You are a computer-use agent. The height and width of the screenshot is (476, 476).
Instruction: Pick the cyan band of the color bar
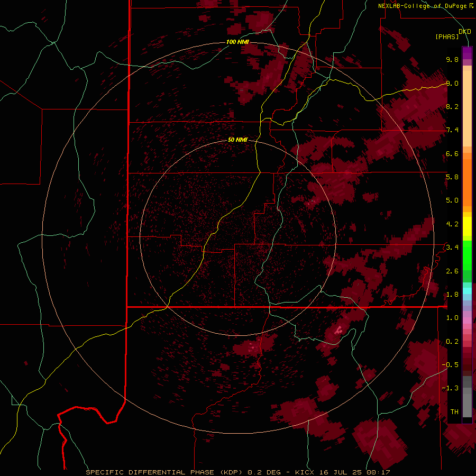click(467, 291)
